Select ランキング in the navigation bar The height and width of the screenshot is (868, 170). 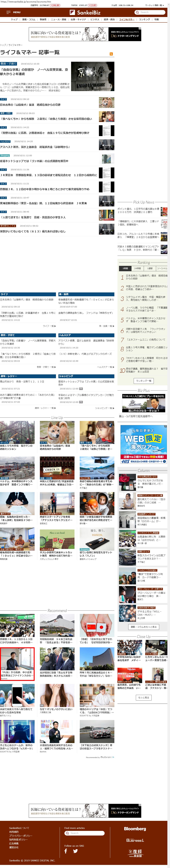144,19
